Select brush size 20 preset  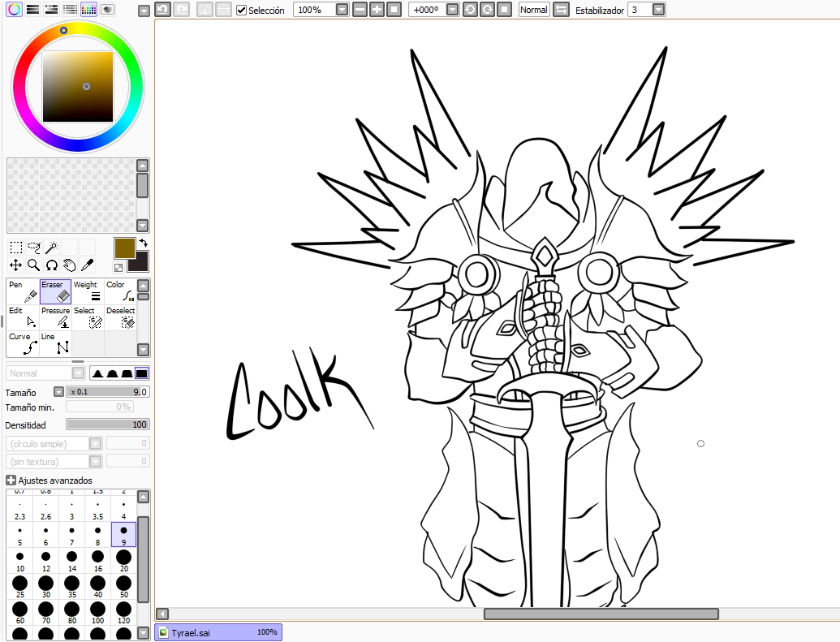click(123, 561)
